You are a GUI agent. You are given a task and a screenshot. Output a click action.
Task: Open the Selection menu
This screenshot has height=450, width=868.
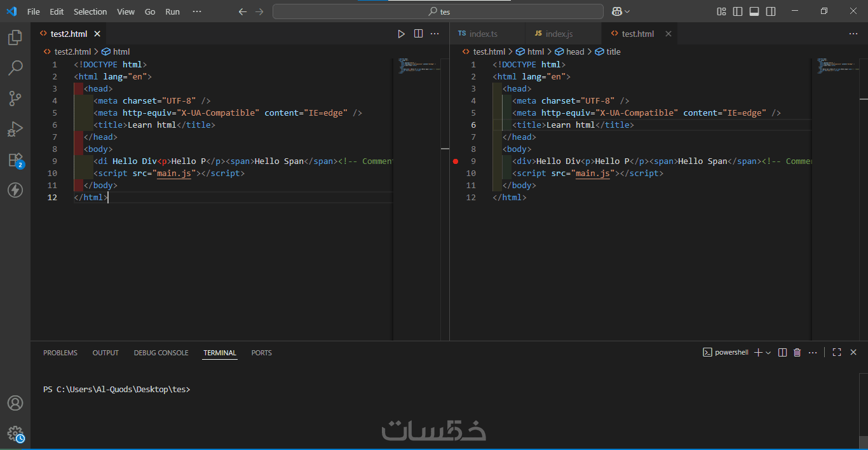(90, 11)
